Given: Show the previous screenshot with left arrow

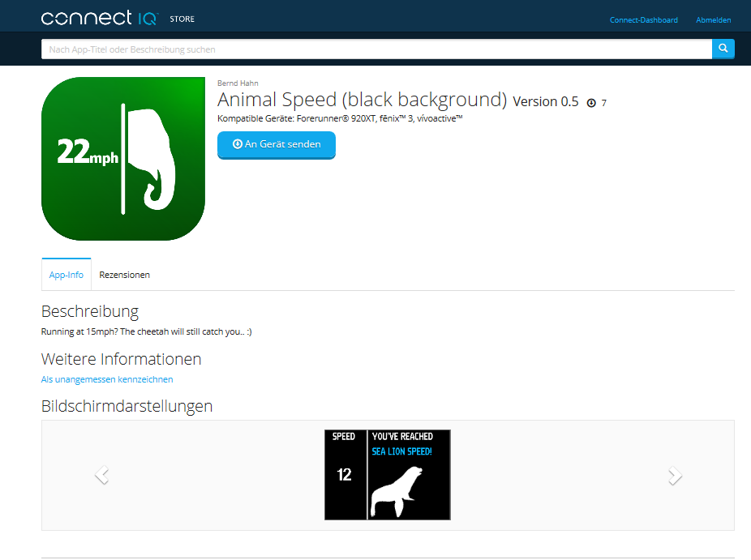Looking at the screenshot, I should click(101, 476).
